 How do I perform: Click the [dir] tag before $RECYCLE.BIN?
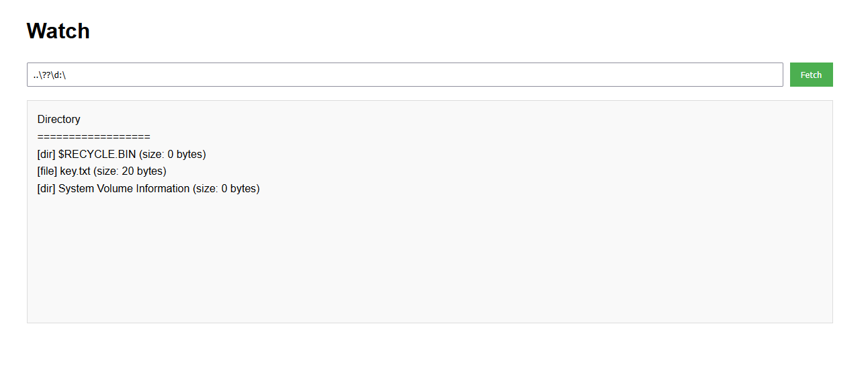(x=46, y=155)
